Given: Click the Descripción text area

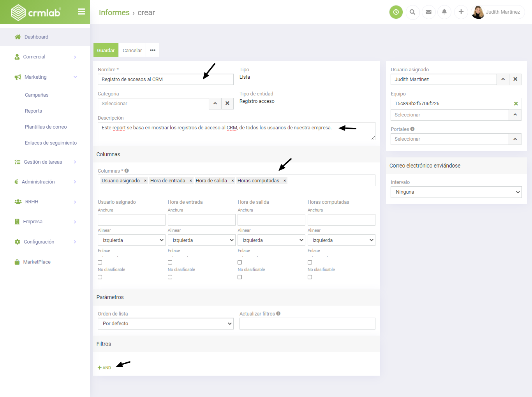Looking at the screenshot, I should point(236,131).
